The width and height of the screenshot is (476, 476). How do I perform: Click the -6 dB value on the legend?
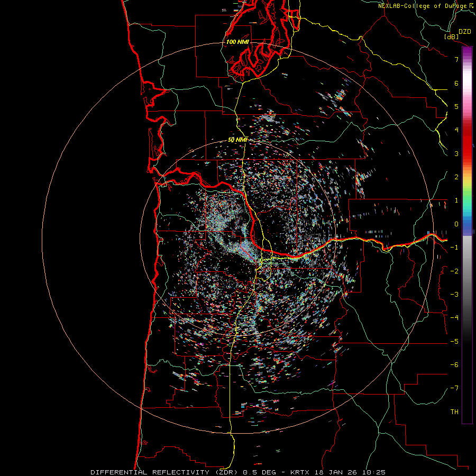coord(454,365)
